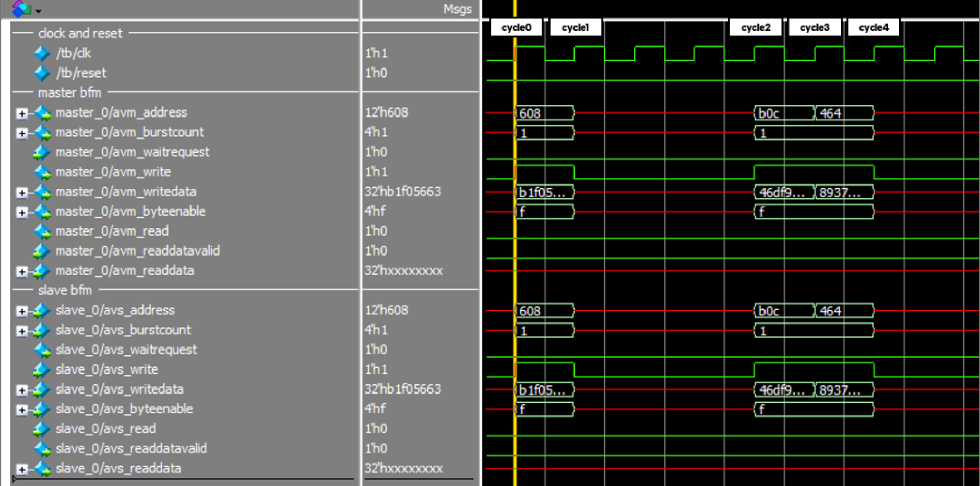Select the slave_0/avs_write signal name
Image resolution: width=980 pixels, height=486 pixels.
(x=106, y=369)
